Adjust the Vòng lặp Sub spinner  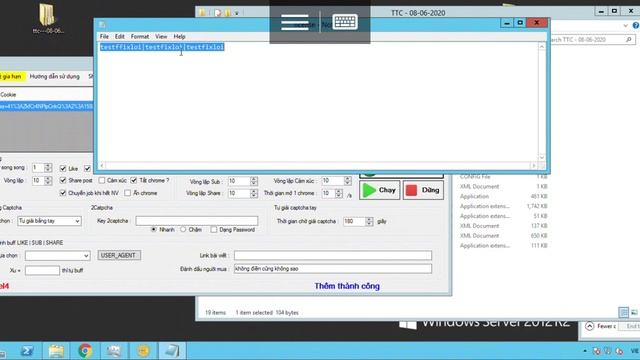(253, 181)
